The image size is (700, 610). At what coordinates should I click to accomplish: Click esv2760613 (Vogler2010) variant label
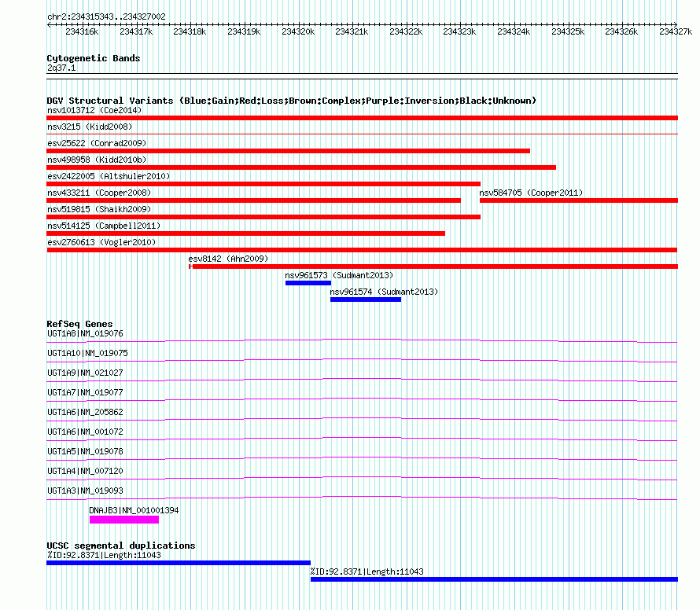(101, 242)
